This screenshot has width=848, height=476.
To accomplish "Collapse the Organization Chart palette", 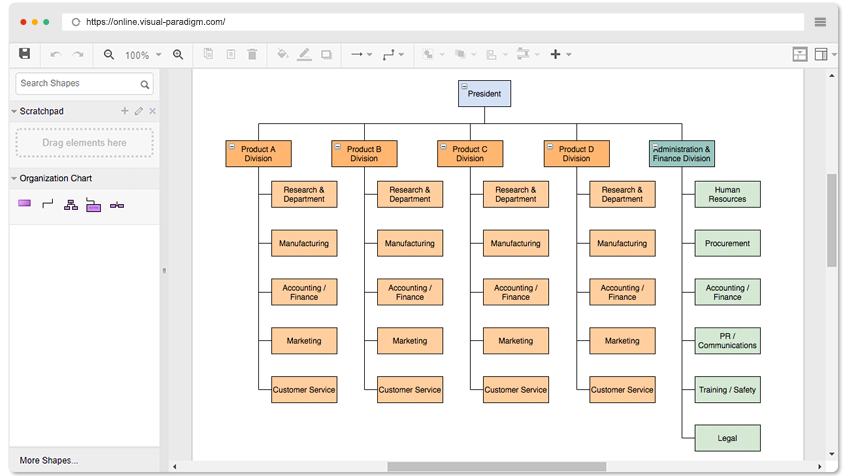I will coord(14,178).
